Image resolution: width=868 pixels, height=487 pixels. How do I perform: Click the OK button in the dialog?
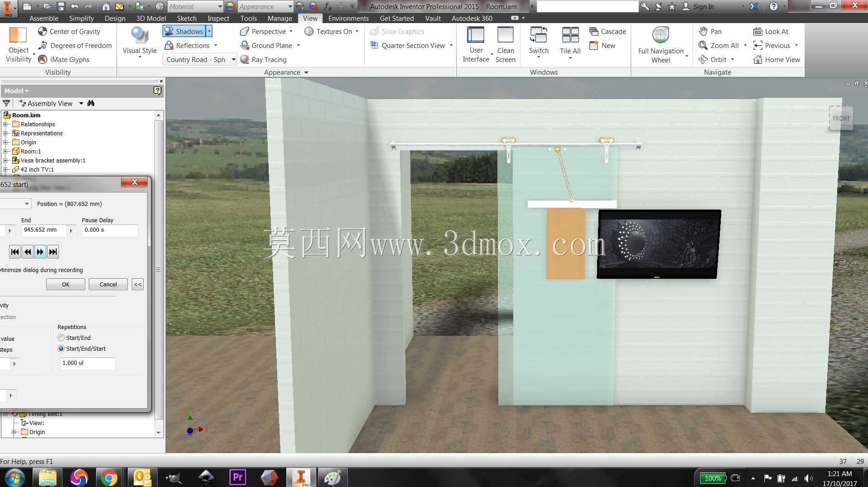(x=66, y=284)
